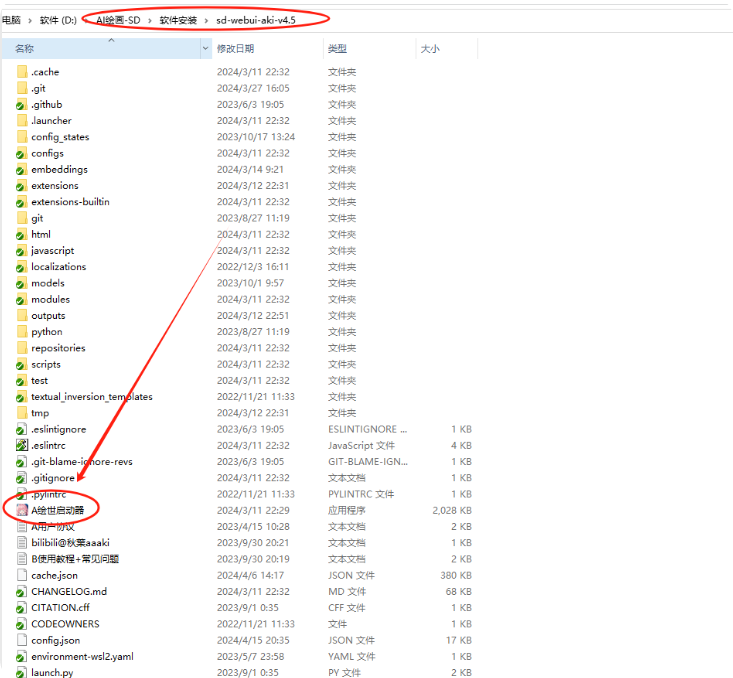Select the CHANGELOG.md file icon
Screen dimensions: 733x678
[22, 592]
